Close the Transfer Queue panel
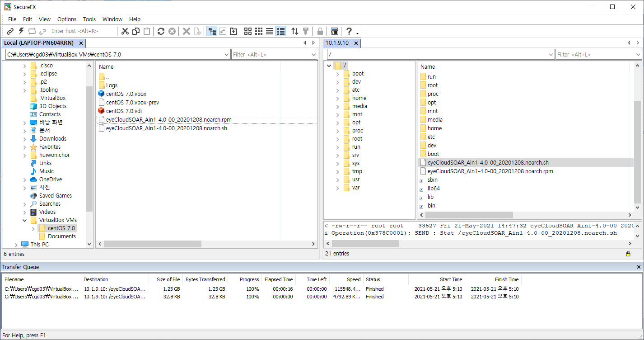 [639, 267]
